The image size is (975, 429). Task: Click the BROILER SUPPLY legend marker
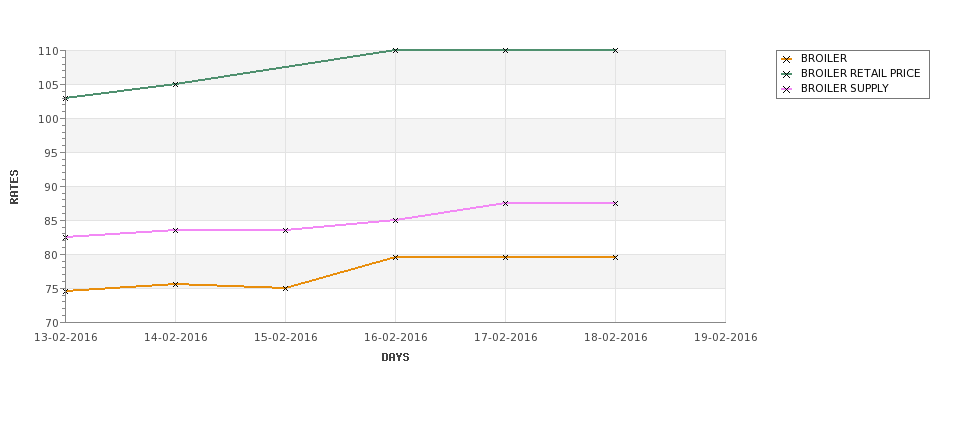pyautogui.click(x=787, y=89)
